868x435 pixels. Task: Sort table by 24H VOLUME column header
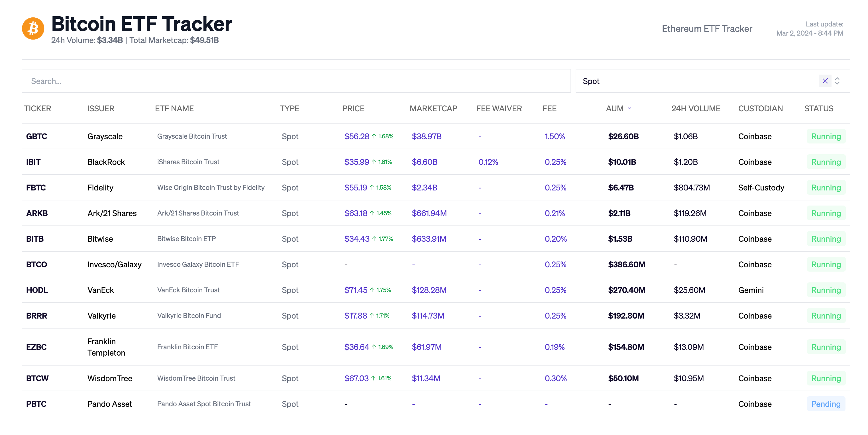[696, 108]
